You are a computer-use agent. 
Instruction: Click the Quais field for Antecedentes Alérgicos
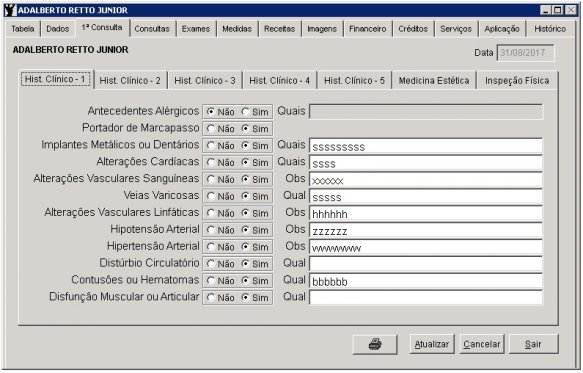tap(426, 112)
